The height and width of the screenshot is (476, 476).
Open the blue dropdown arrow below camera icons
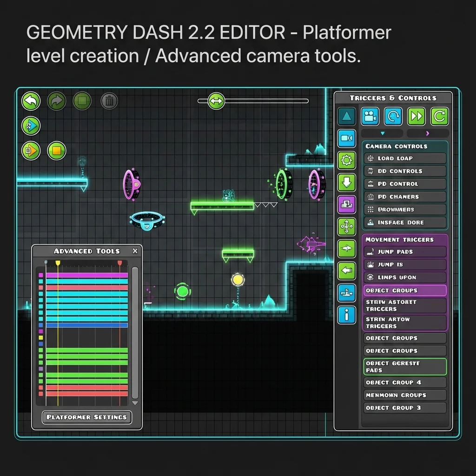click(x=383, y=132)
